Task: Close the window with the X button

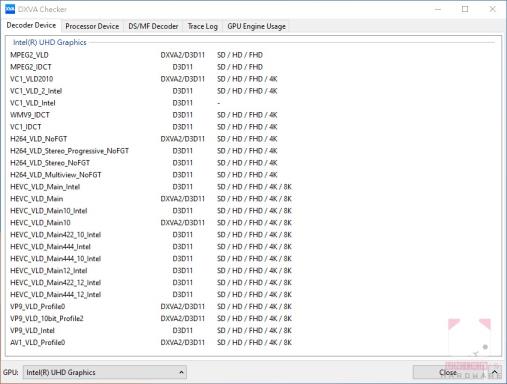Action: pos(492,9)
